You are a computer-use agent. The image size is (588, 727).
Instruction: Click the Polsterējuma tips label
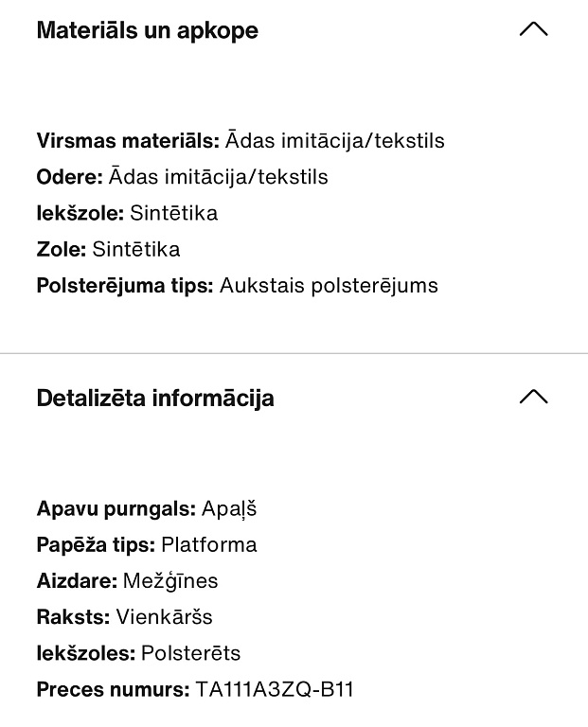click(x=125, y=285)
